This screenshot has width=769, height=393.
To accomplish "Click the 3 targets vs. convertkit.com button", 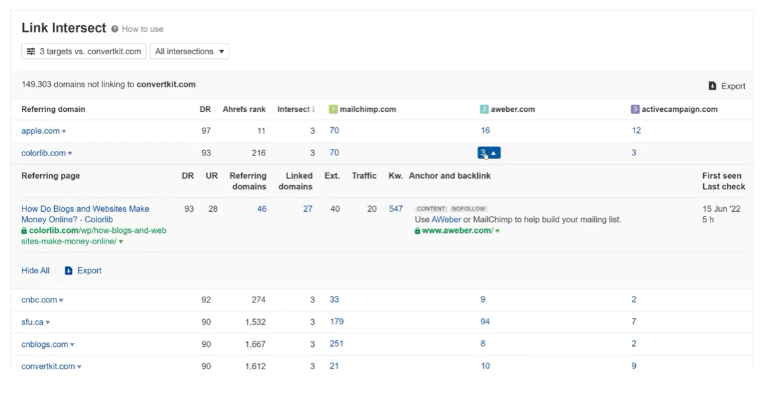I will point(84,51).
